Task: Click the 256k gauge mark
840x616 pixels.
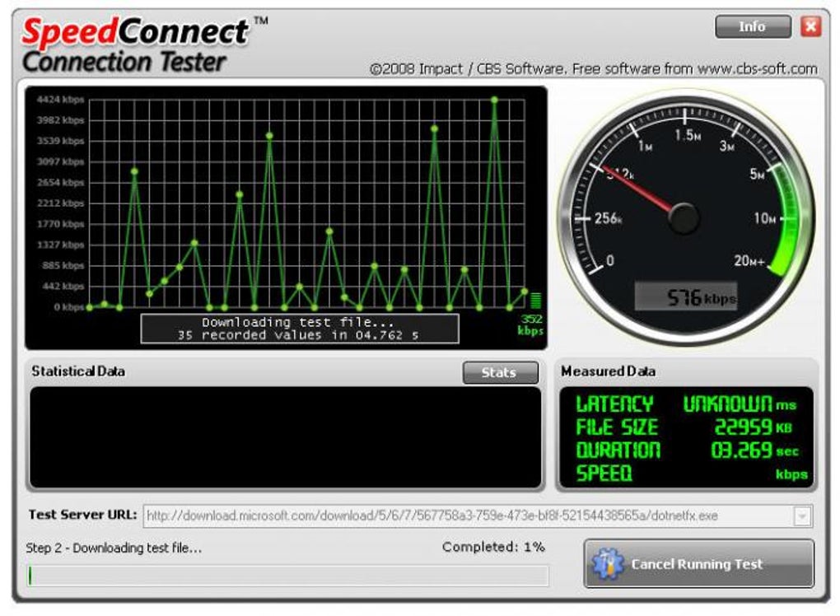Action: coord(608,218)
